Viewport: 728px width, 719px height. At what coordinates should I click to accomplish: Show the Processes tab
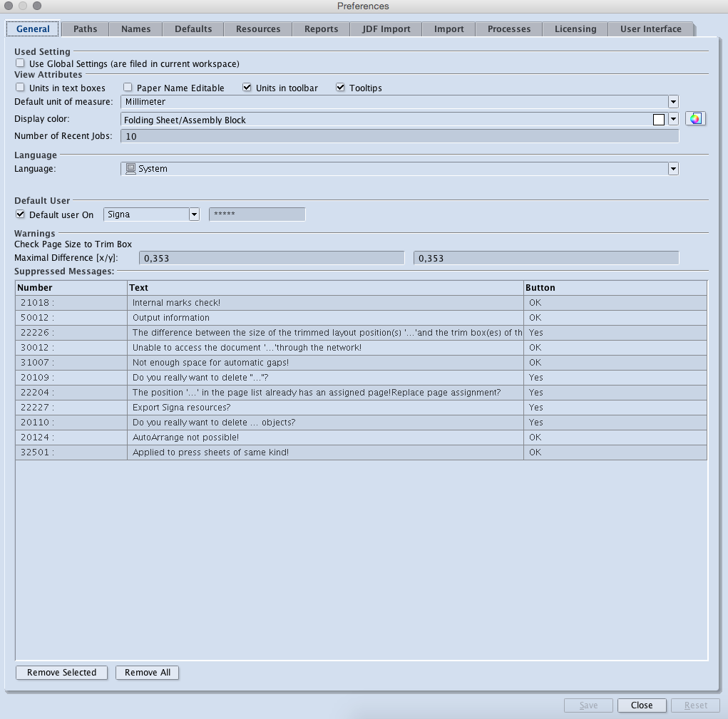pos(509,29)
